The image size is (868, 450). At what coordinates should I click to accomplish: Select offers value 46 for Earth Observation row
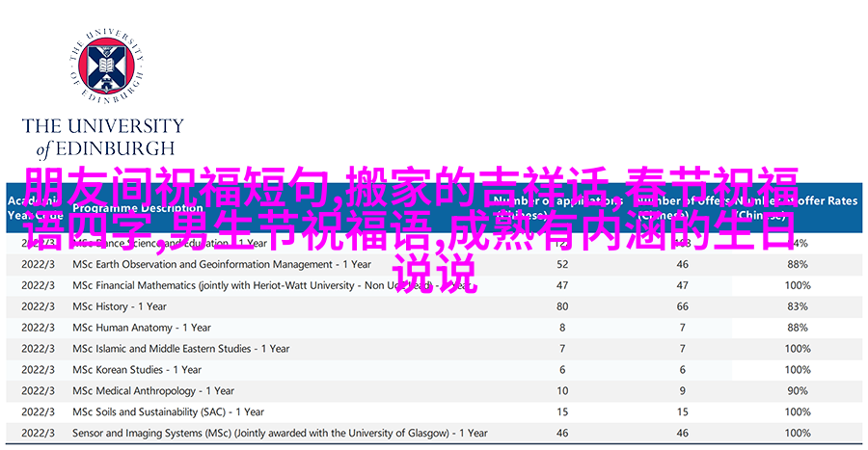coord(683,264)
